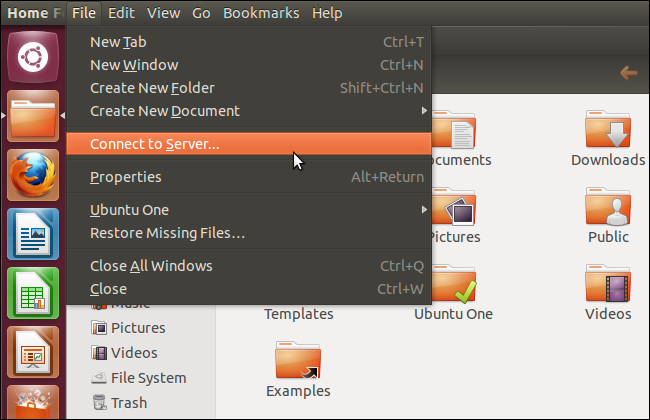Viewport: 650px width, 420px height.
Task: Launch Firefox from the dock
Action: [x=33, y=175]
